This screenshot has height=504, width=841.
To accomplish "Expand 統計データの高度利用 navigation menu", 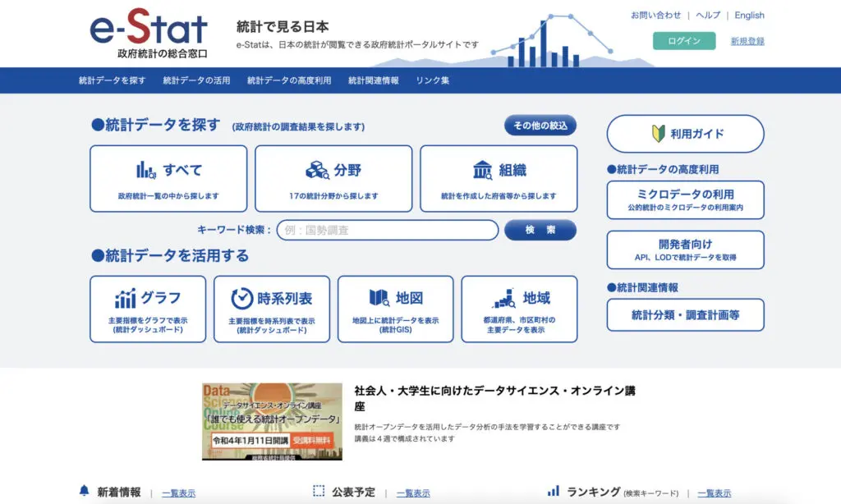I will (x=289, y=80).
